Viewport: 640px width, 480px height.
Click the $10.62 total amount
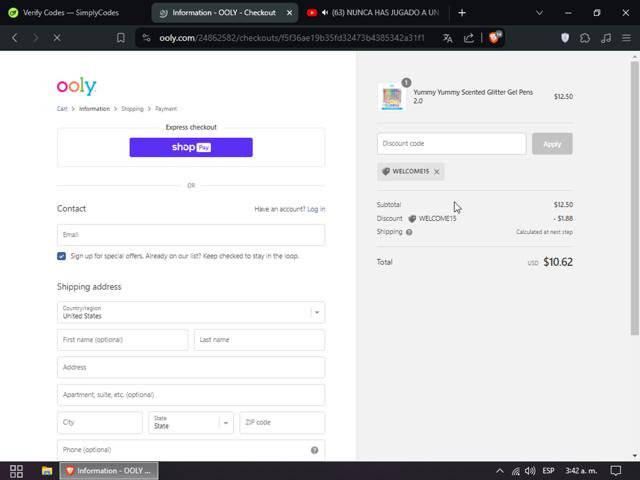tap(558, 262)
